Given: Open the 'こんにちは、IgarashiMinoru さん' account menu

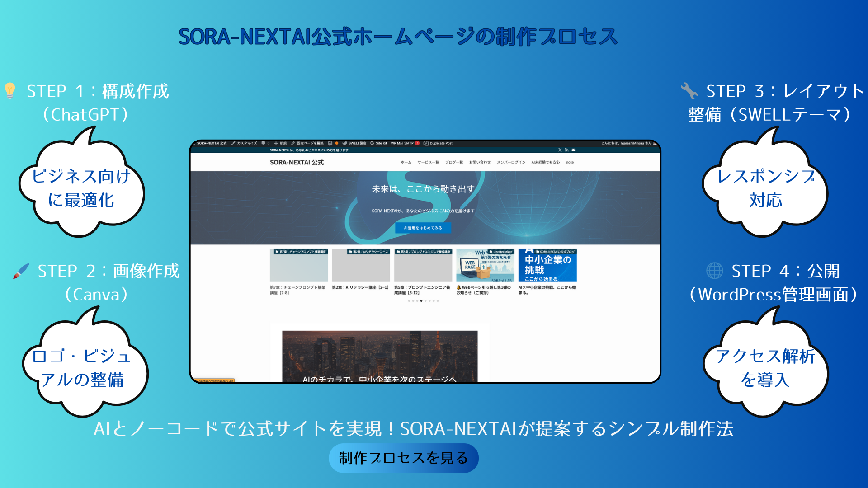Looking at the screenshot, I should [x=629, y=143].
